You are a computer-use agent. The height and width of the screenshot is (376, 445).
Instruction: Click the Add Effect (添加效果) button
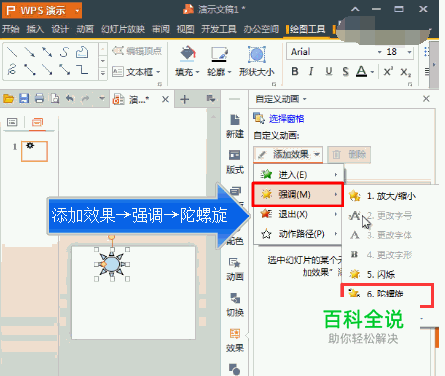(288, 154)
